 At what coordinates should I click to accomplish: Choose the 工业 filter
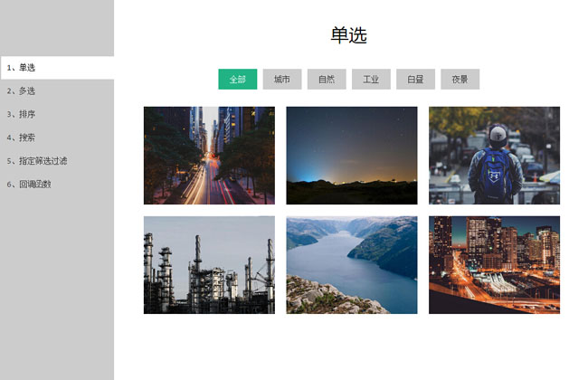coord(371,79)
